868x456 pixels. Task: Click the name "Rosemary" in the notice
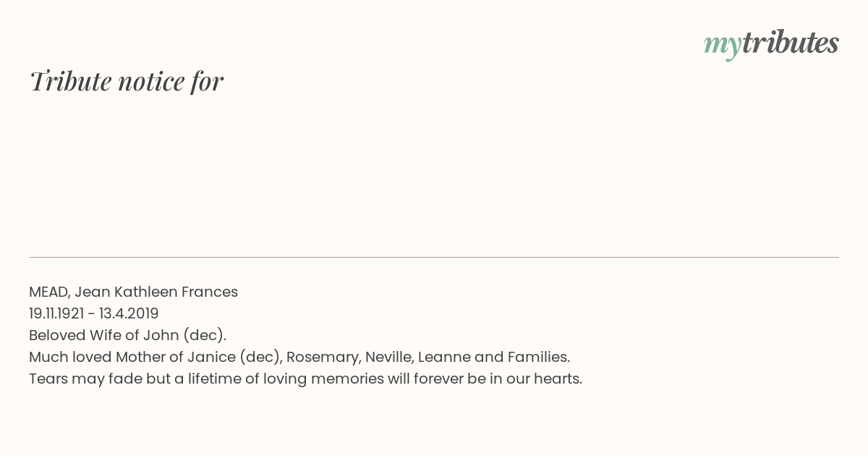(x=321, y=357)
